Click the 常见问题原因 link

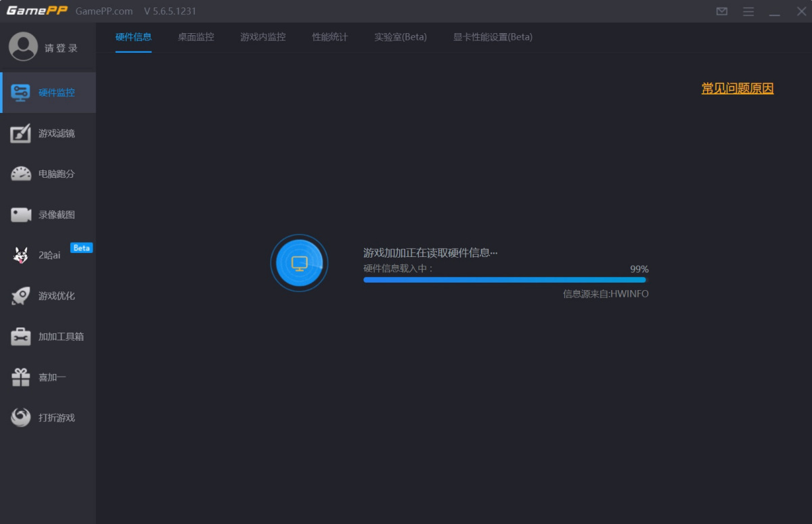[737, 89]
